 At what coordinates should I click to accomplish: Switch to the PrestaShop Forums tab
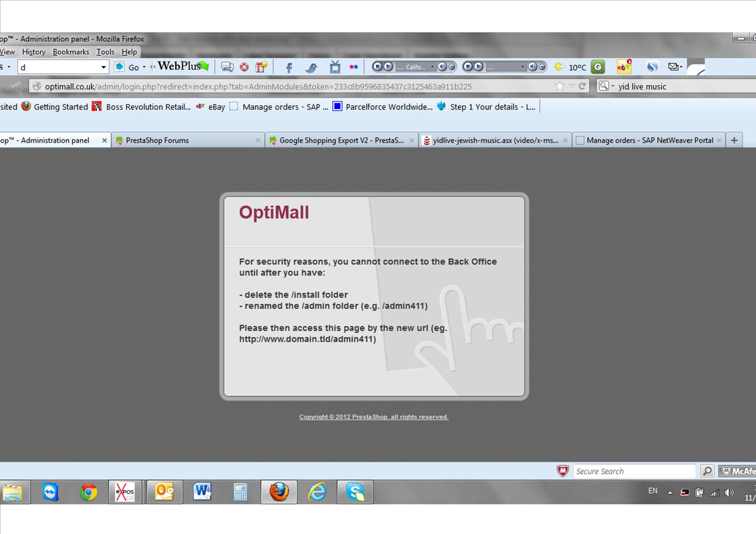(187, 140)
